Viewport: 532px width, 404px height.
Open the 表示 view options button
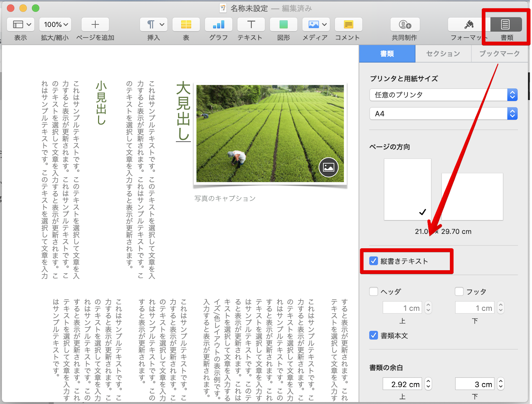coord(20,25)
